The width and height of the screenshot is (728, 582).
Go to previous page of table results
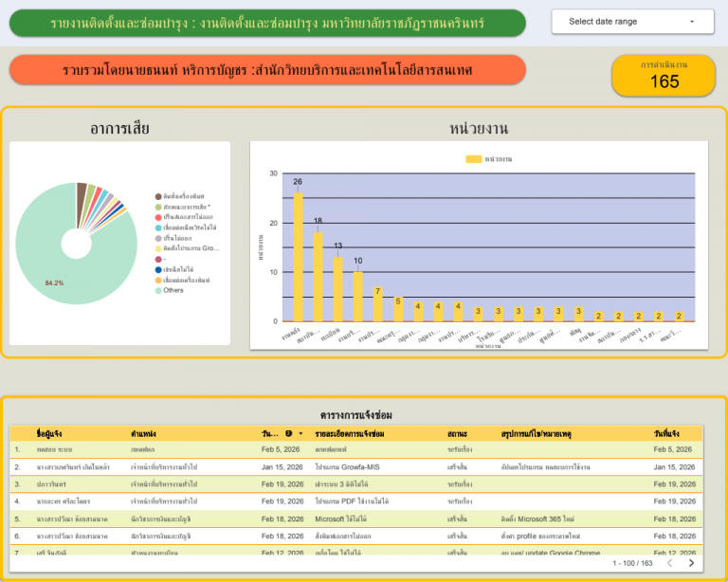point(669,563)
